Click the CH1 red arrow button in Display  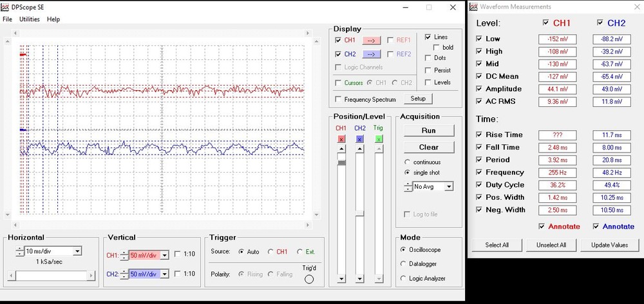pyautogui.click(x=371, y=40)
